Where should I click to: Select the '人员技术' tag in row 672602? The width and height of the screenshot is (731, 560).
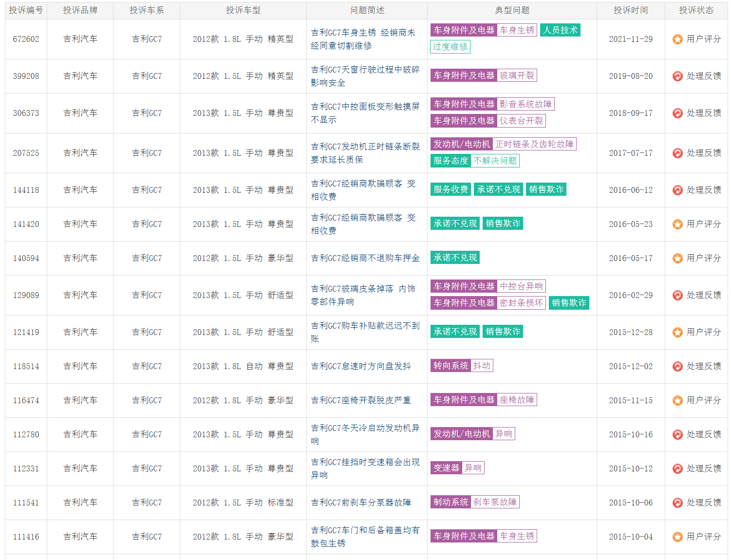561,30
